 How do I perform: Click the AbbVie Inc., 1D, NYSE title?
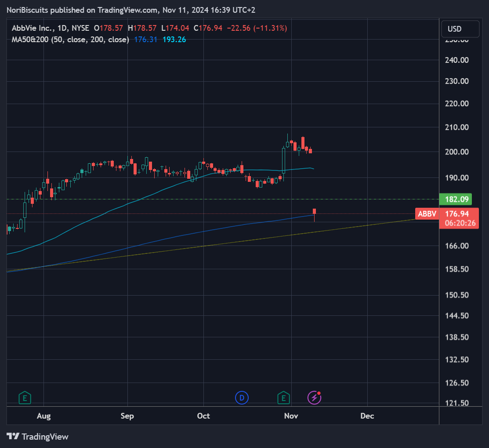coord(51,28)
